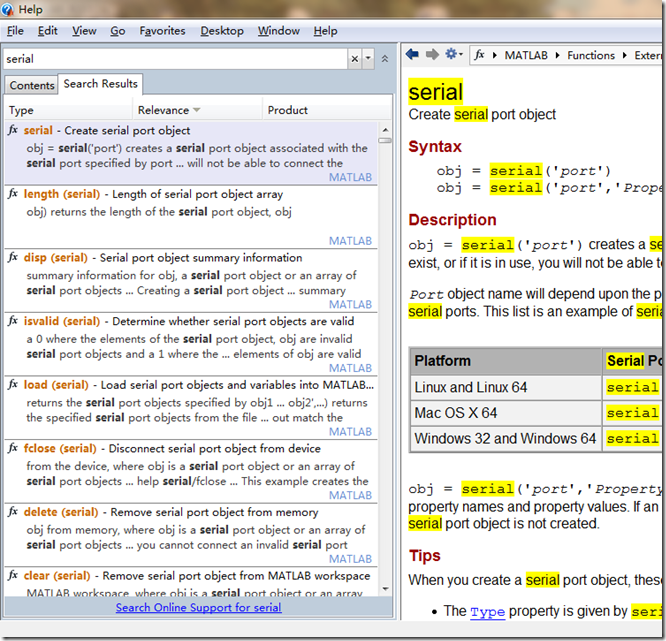
Task: Click the forward navigation arrow
Action: (432, 55)
